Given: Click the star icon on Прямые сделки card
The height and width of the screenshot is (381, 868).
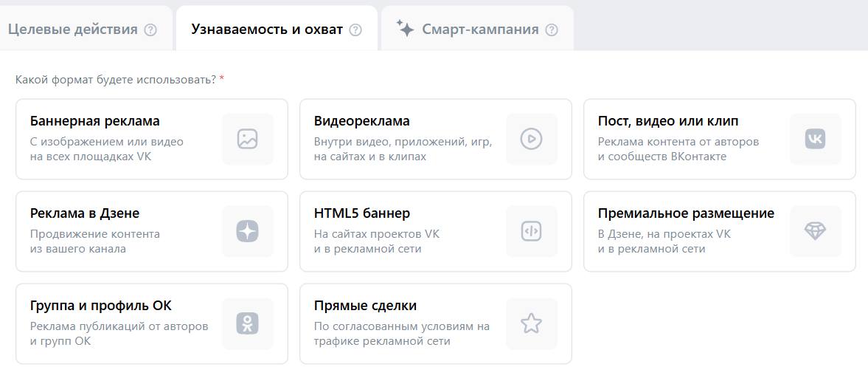Looking at the screenshot, I should 532,323.
